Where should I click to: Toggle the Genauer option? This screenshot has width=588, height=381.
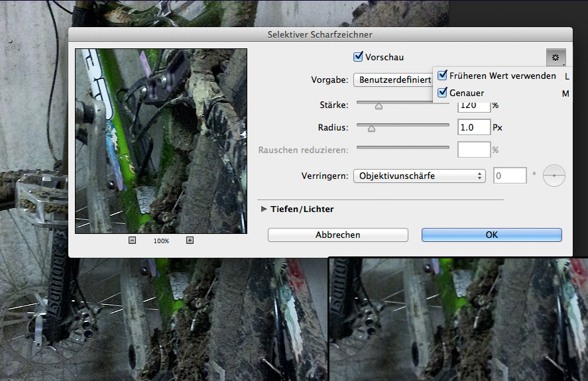click(443, 92)
